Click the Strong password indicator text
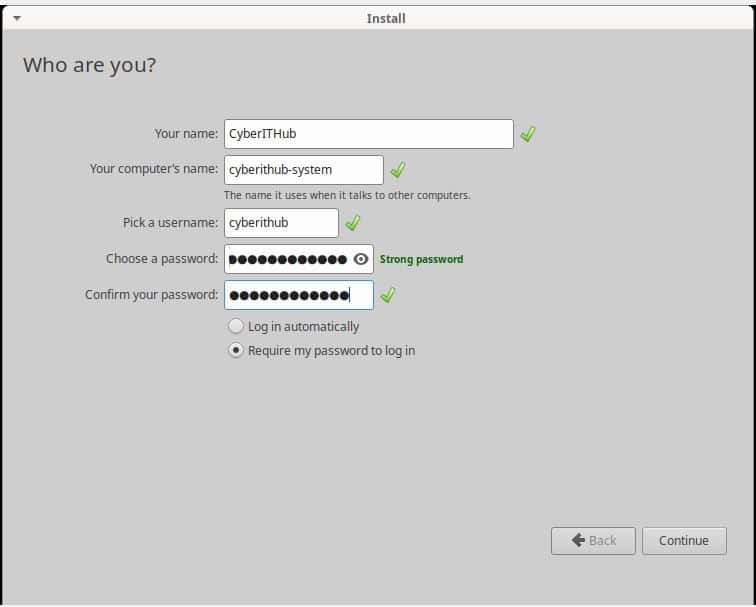 (421, 259)
